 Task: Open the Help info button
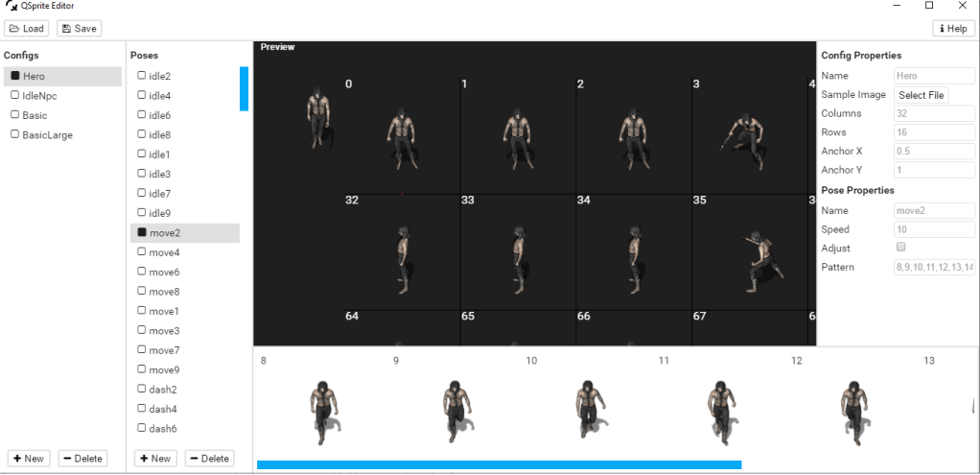tap(954, 29)
